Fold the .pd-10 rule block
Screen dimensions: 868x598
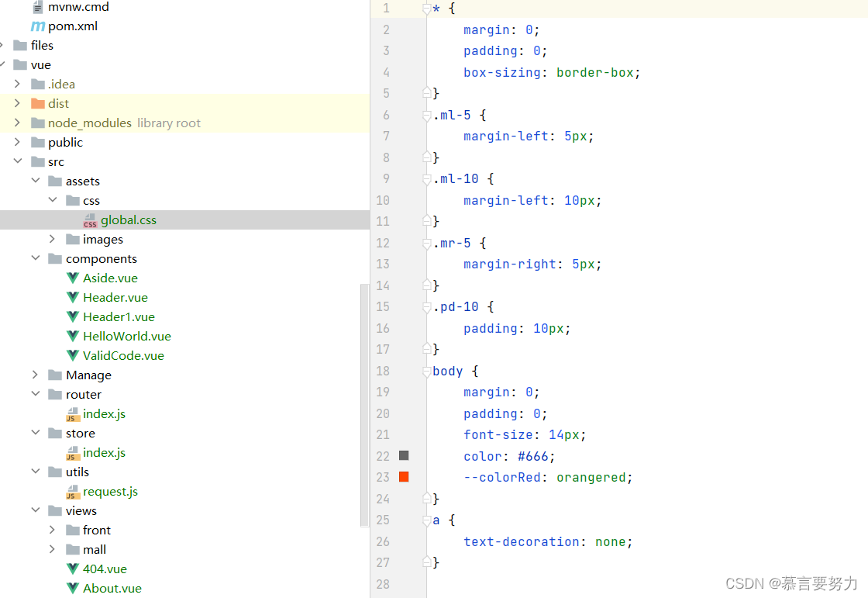point(427,307)
